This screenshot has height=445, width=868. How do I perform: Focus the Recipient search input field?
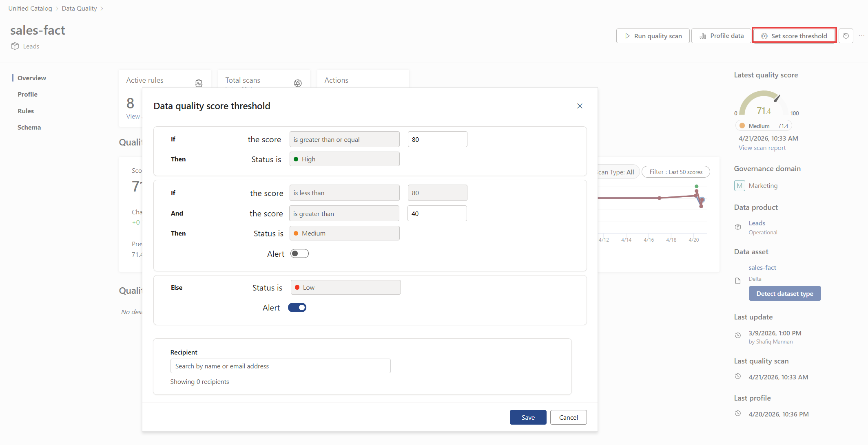pos(280,366)
